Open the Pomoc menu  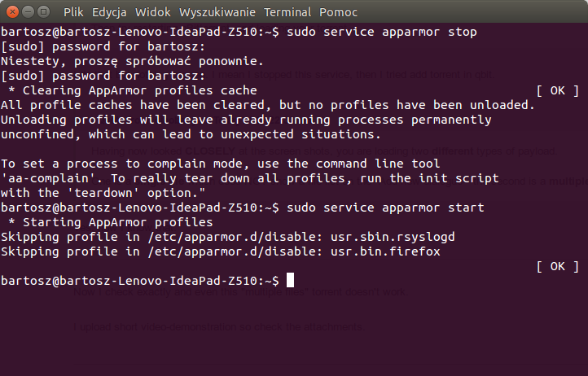[338, 12]
